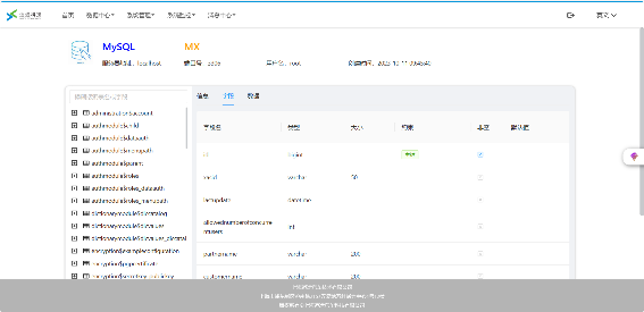Click the logout icon in the top bar
This screenshot has height=312, width=644.
tap(570, 15)
